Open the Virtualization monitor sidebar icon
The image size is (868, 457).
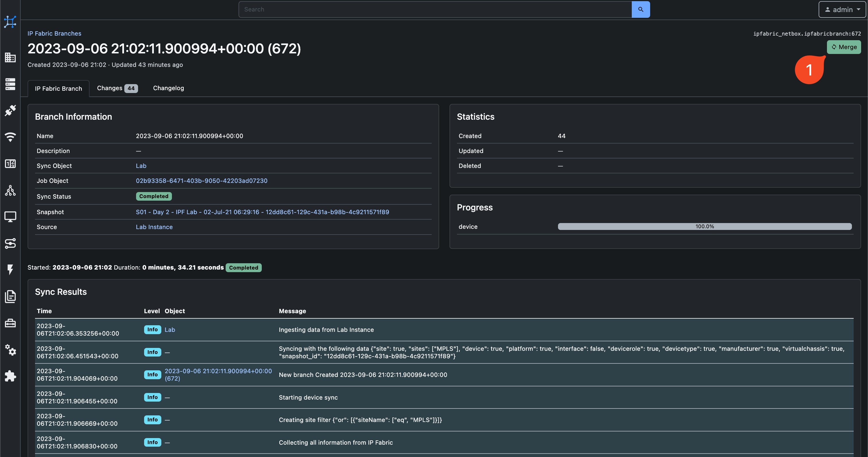[x=10, y=217]
